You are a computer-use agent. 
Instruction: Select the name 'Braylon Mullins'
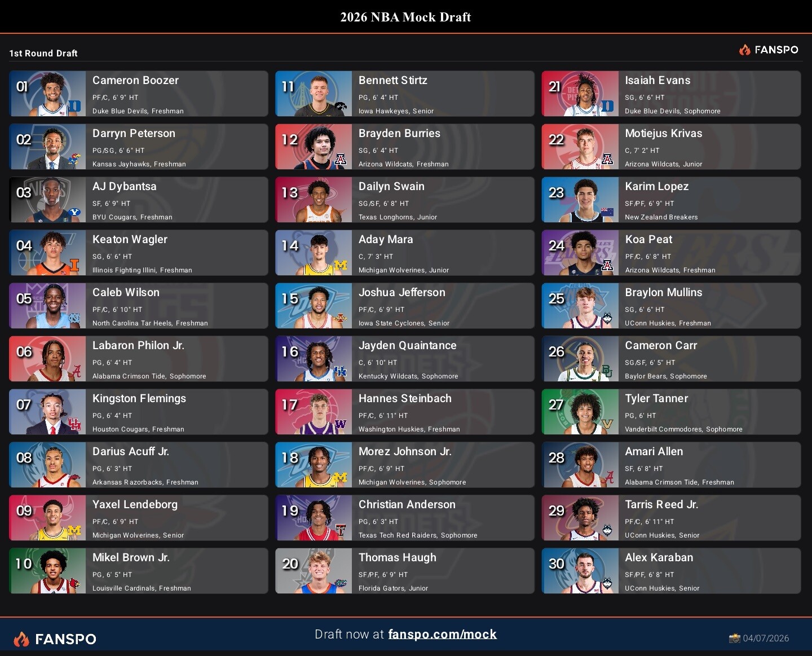click(664, 293)
